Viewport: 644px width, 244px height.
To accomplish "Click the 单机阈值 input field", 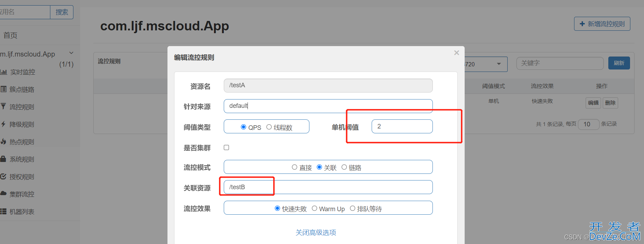I will (x=402, y=126).
